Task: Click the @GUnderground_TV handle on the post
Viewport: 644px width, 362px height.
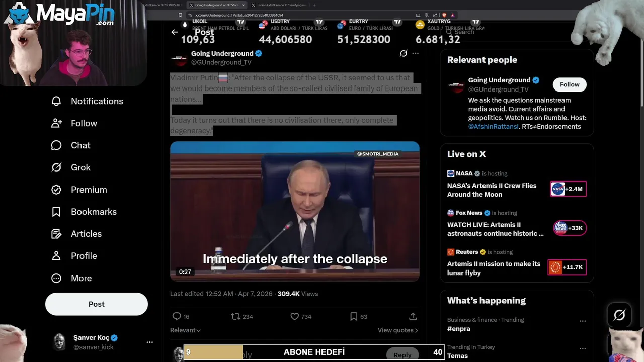Action: (x=221, y=62)
